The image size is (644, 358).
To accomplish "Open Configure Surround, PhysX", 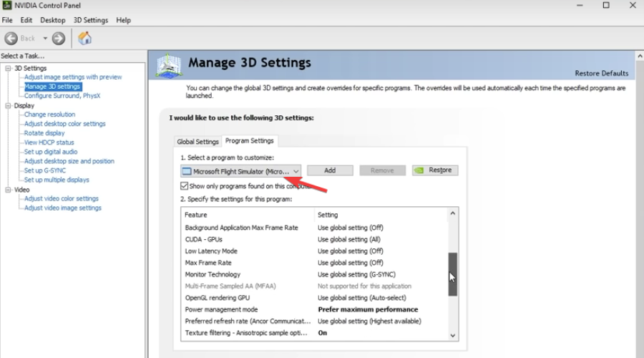I will [x=62, y=96].
